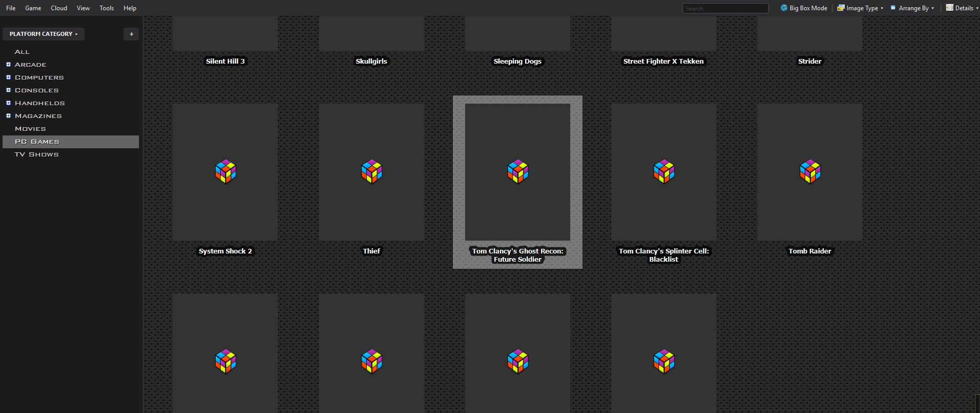Click the Big Box Mode cube icon
Screen dimensions: 980x413
(784, 8)
